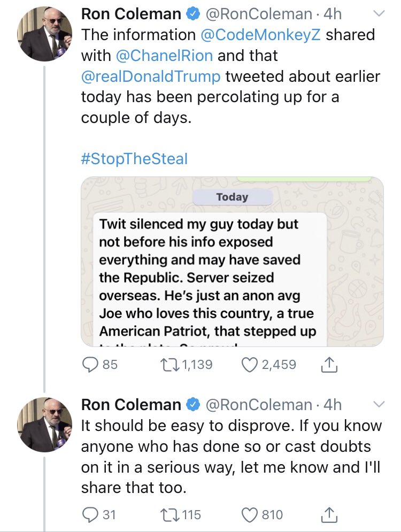View the attached chat screenshot image
The image size is (401, 532).
pos(232,262)
